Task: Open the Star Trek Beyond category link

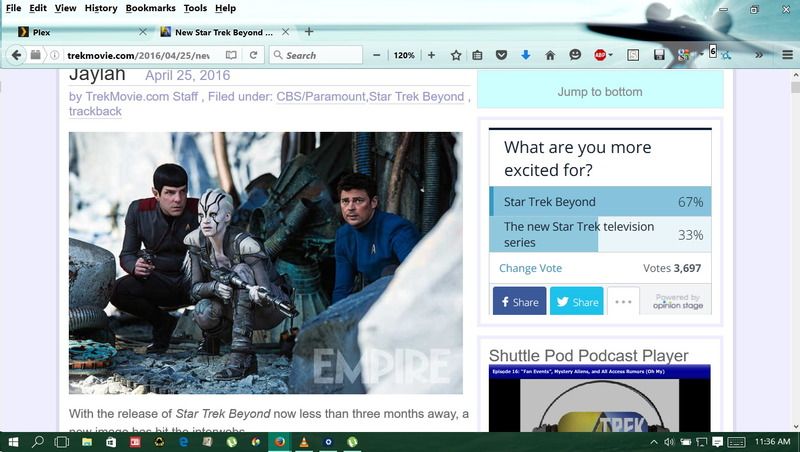Action: [x=416, y=96]
